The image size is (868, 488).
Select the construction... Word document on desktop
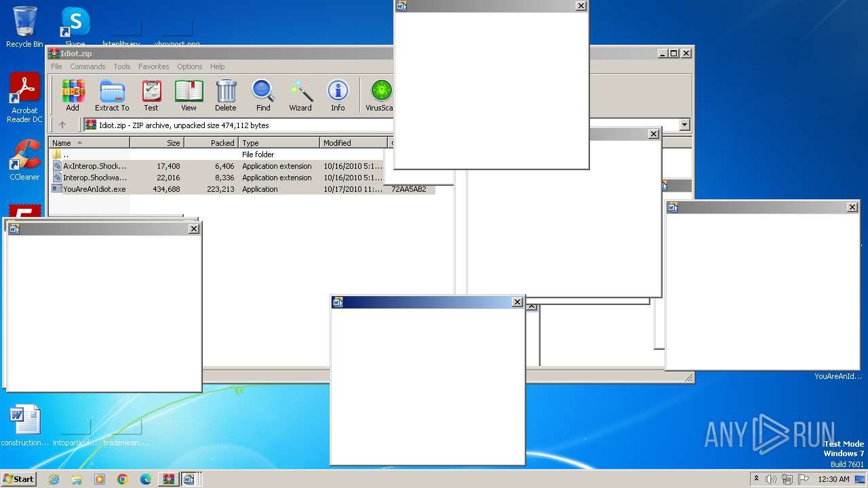(25, 426)
